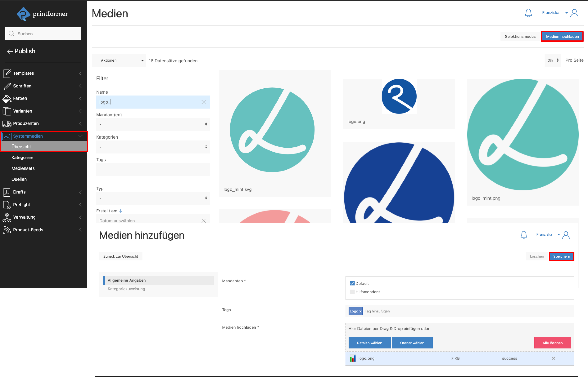Enable the Hilfsmandant checkbox

352,292
